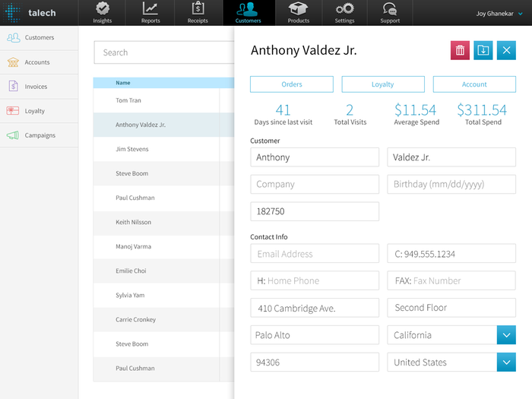Viewport: 532px width, 399px height.
Task: Click the Orders button
Action: pyautogui.click(x=292, y=84)
